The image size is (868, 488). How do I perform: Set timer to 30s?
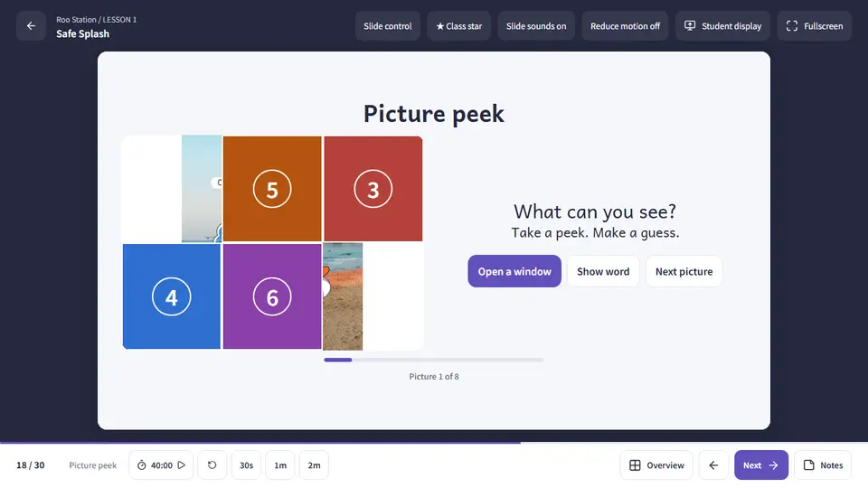(x=246, y=465)
